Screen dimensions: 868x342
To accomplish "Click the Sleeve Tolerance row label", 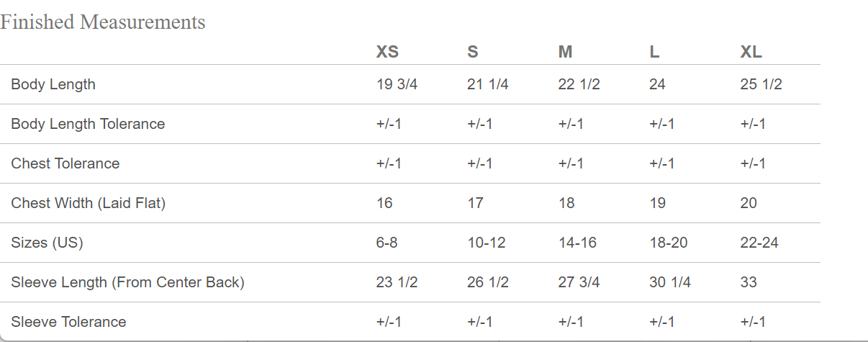I will point(68,322).
